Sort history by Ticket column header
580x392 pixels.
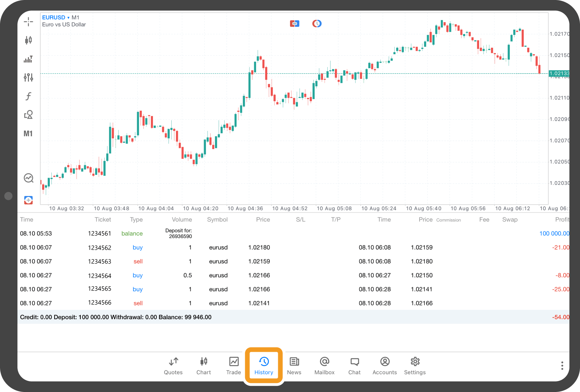click(102, 219)
